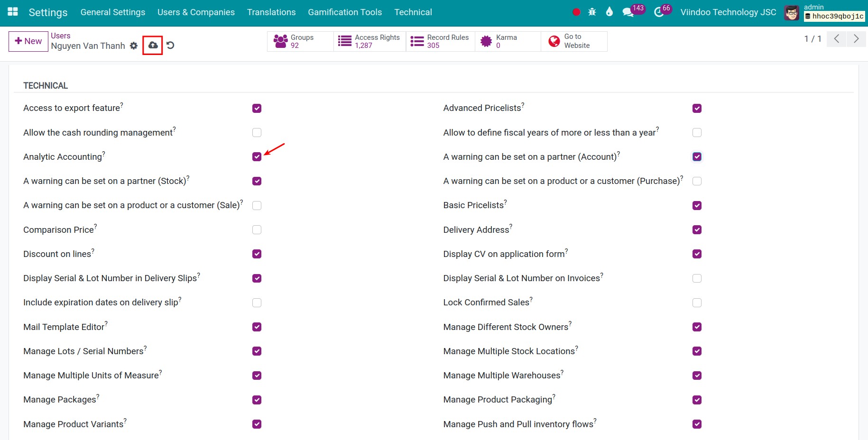
Task: Open activities clock icon showing 66
Action: [662, 11]
